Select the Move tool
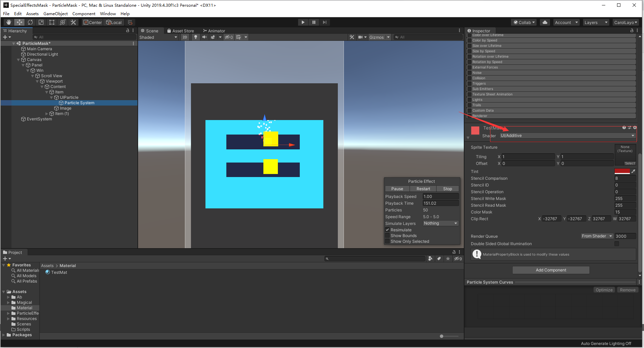Screen dimensions: 644x348 [20, 22]
